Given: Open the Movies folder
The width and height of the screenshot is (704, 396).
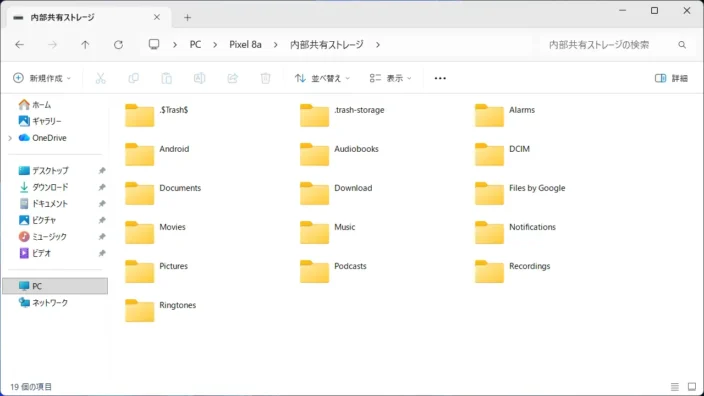Looking at the screenshot, I should [155, 232].
